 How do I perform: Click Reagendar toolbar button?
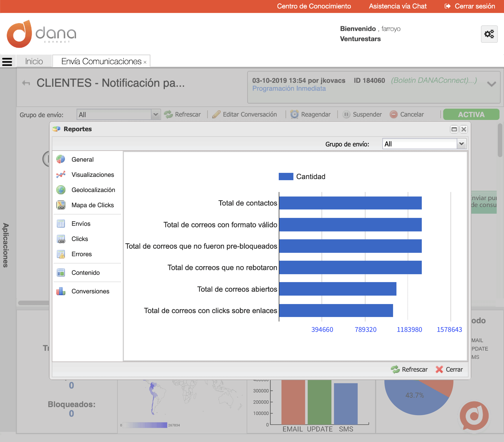coord(310,114)
